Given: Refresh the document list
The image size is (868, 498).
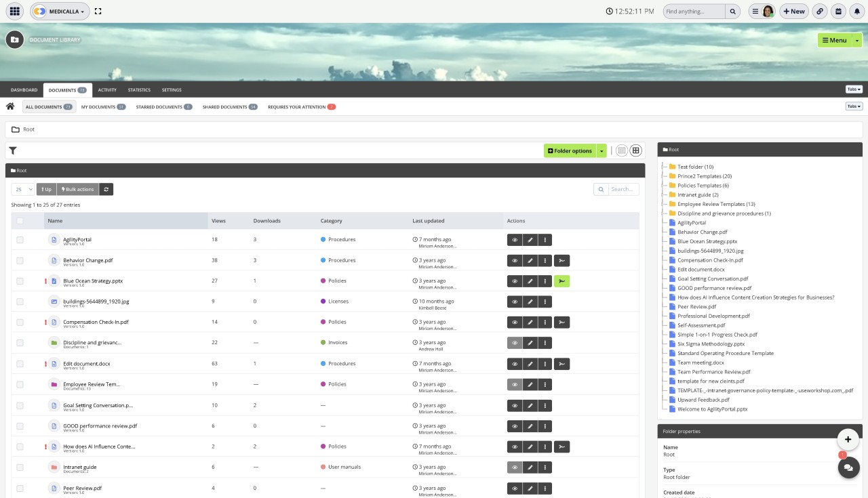Looking at the screenshot, I should click(x=106, y=189).
